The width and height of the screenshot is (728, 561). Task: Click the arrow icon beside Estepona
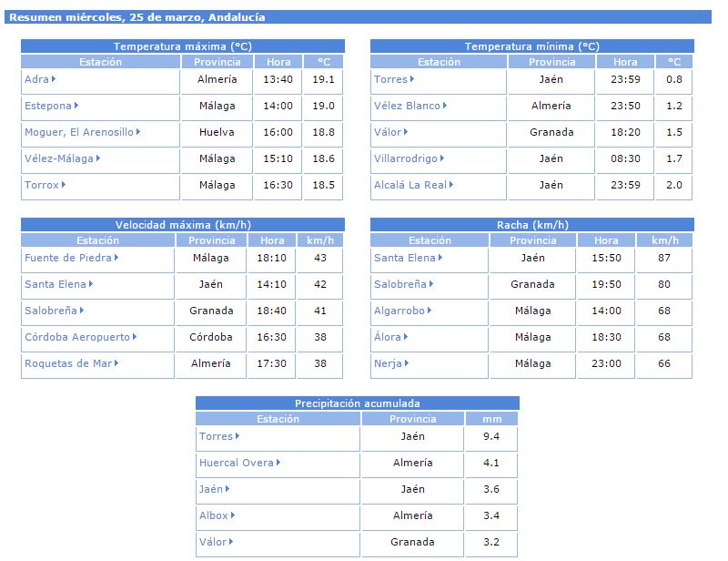(x=77, y=106)
